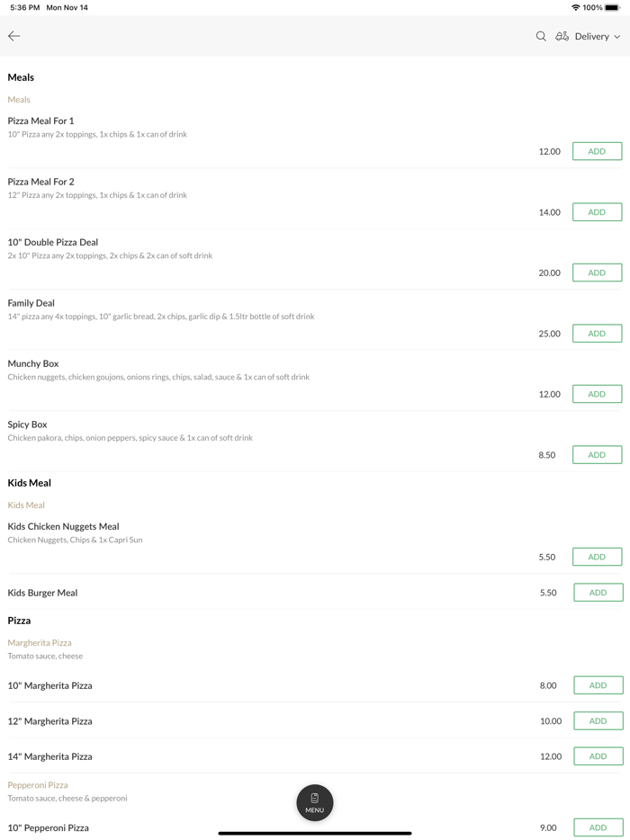630x840 pixels.
Task: Add Kids Chicken Nuggets Meal
Action: click(597, 557)
